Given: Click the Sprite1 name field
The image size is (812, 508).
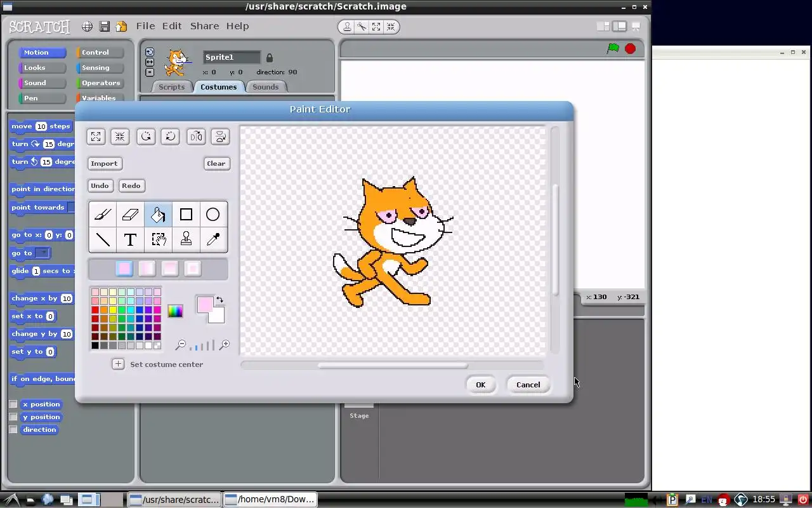Looking at the screenshot, I should tap(232, 57).
